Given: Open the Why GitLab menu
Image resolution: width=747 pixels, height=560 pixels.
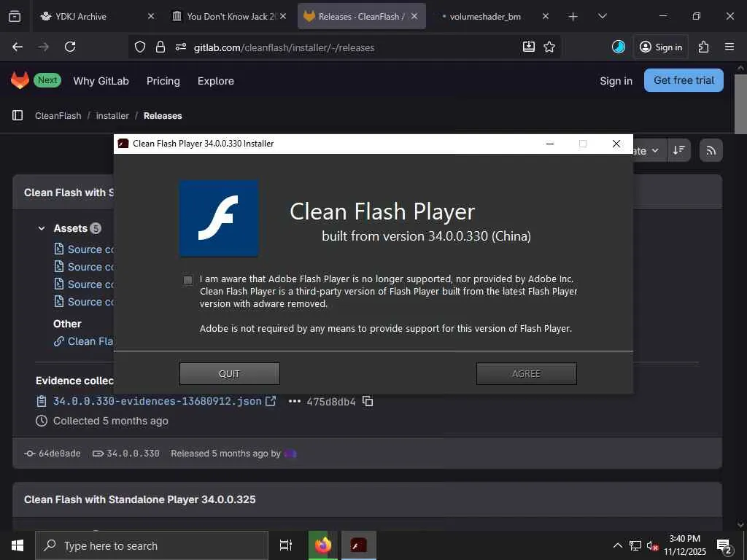Looking at the screenshot, I should click(101, 81).
